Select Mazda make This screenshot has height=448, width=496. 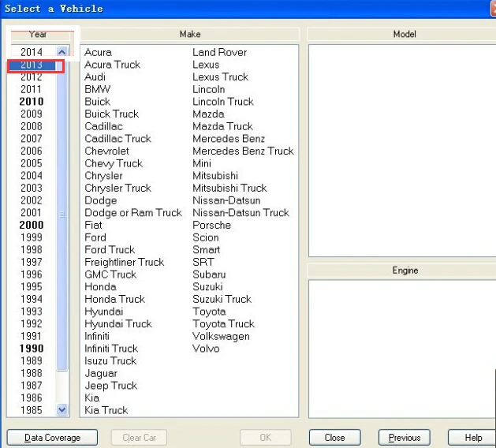(208, 114)
